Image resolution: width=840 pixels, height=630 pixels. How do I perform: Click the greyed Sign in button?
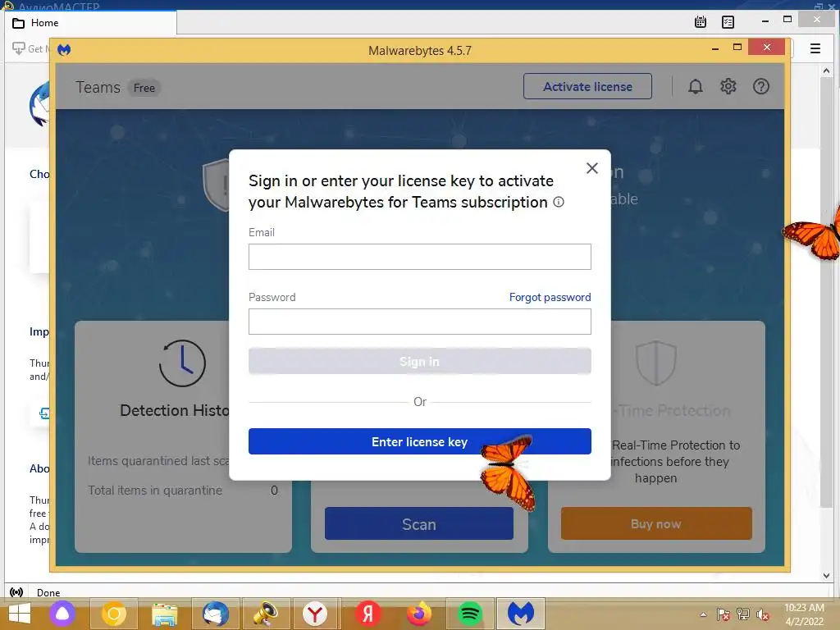[x=419, y=362]
